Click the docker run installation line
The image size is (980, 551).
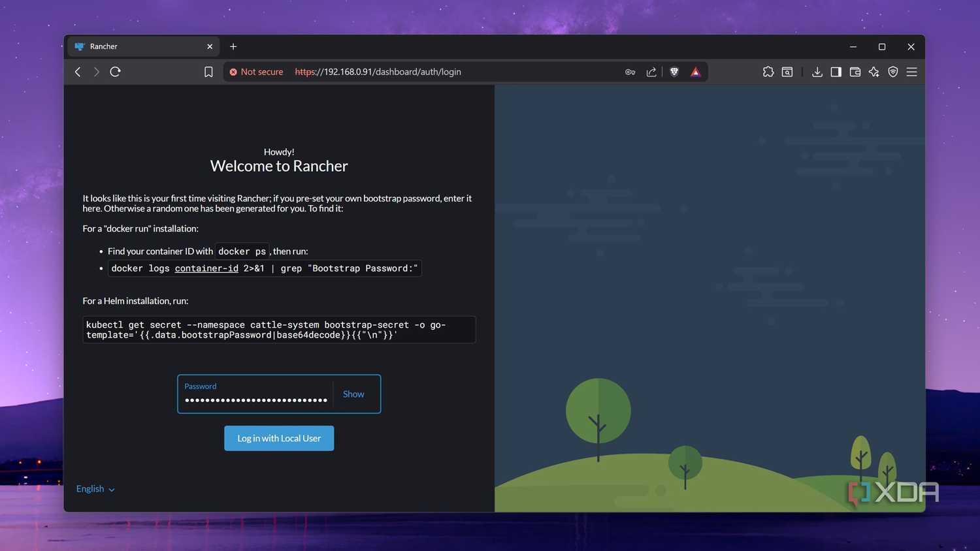pos(140,228)
